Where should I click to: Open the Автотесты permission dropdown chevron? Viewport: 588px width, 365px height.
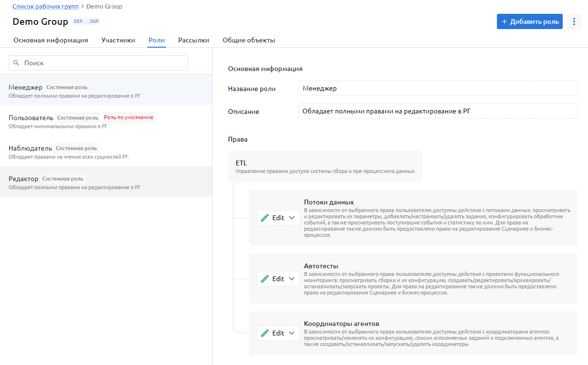[292, 279]
